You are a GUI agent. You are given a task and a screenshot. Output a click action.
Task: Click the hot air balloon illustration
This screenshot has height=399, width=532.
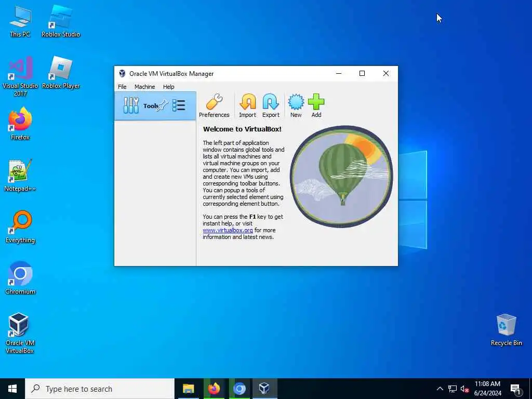(x=341, y=177)
